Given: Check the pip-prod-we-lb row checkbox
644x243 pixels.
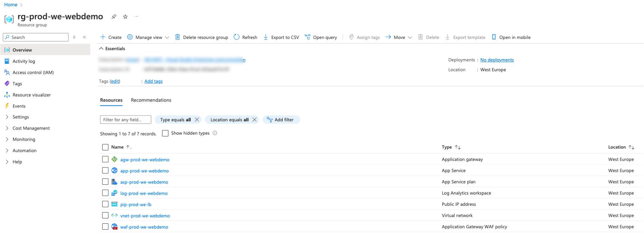Looking at the screenshot, I should tap(105, 204).
